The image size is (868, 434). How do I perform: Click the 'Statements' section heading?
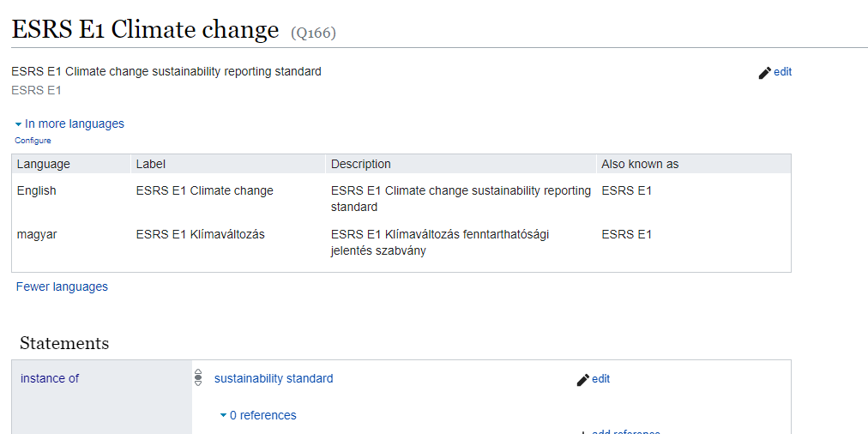(x=64, y=343)
